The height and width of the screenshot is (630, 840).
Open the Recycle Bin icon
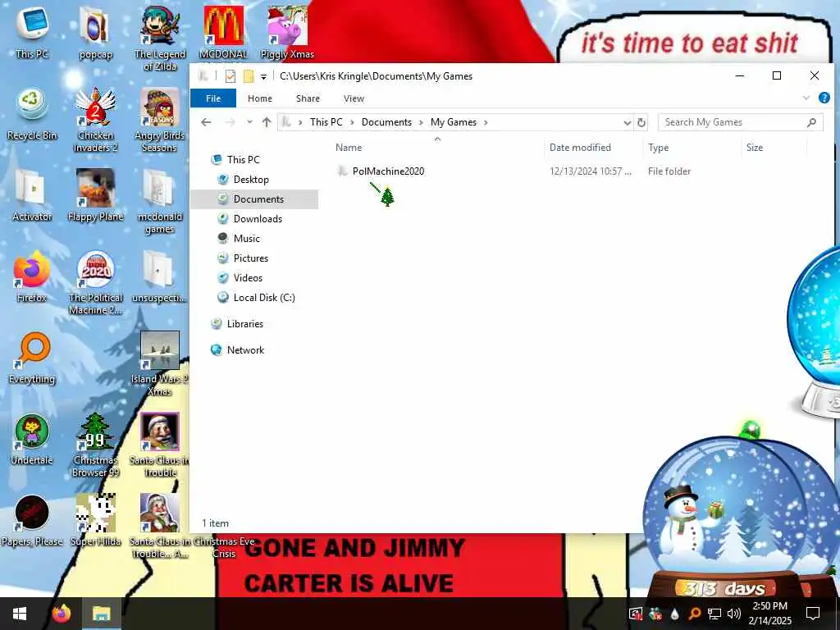pos(32,114)
